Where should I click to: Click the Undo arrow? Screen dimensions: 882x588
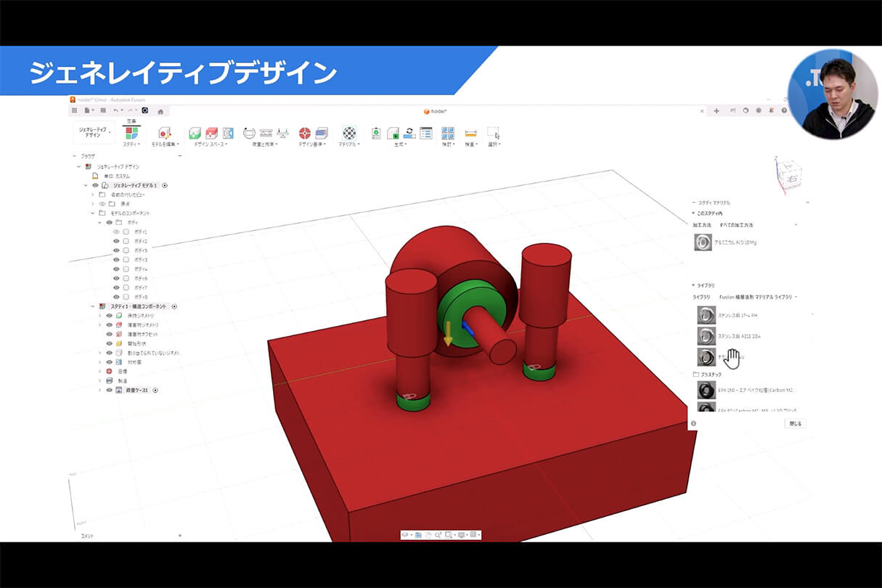coord(115,110)
